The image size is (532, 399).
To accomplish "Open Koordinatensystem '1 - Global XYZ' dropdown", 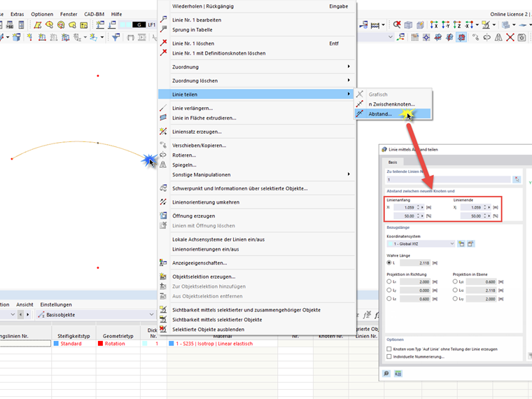I will point(421,244).
